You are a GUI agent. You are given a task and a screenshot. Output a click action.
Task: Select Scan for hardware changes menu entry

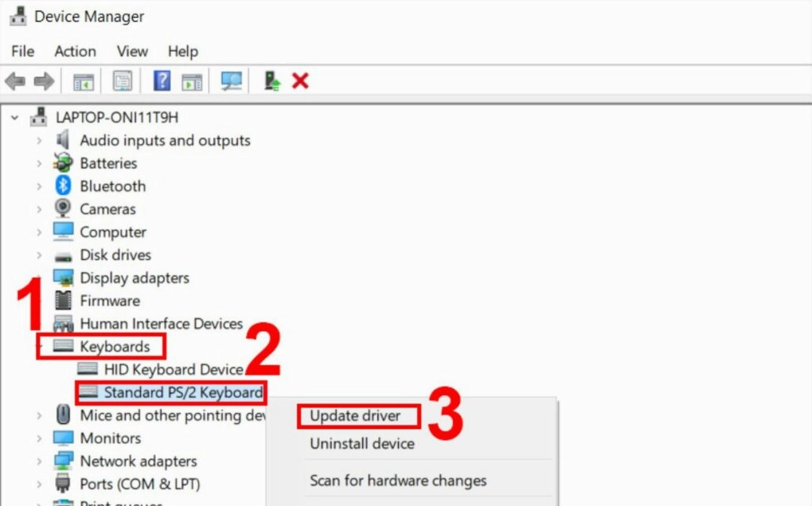pos(397,481)
